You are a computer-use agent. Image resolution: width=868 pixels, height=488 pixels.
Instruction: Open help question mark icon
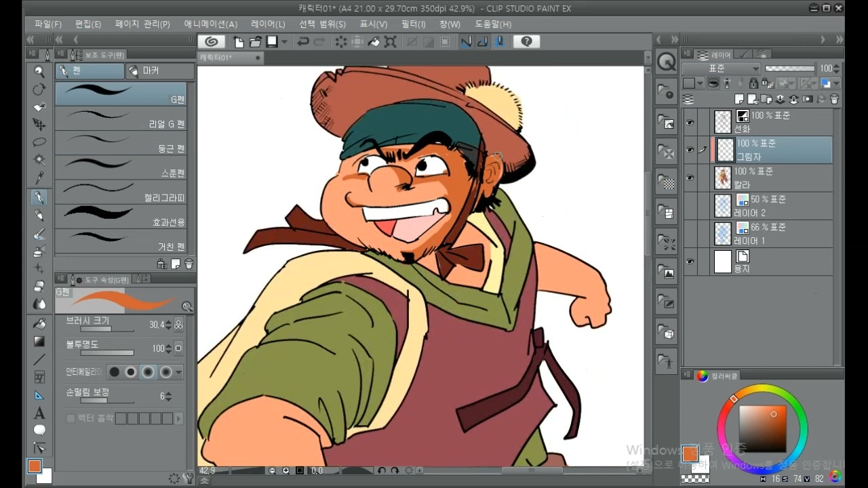click(526, 41)
